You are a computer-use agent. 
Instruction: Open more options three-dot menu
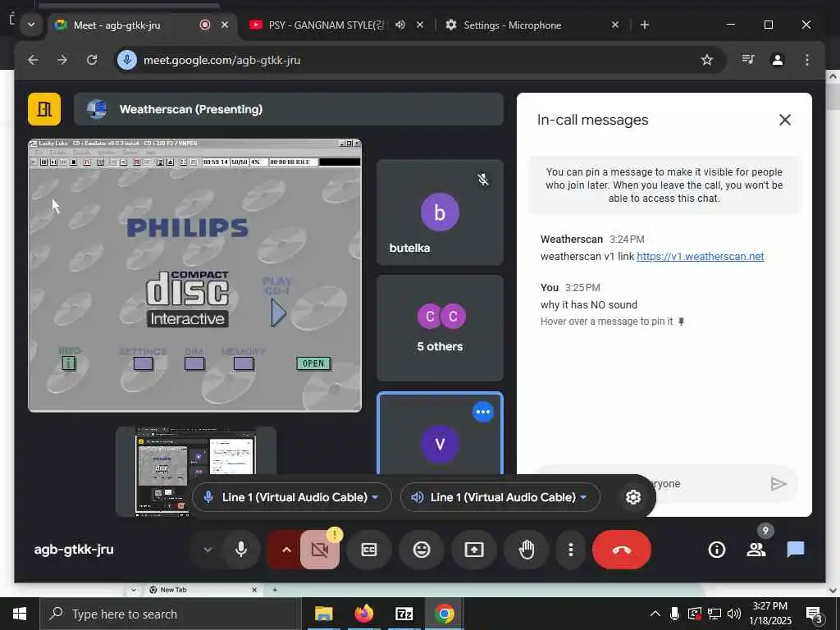click(571, 549)
